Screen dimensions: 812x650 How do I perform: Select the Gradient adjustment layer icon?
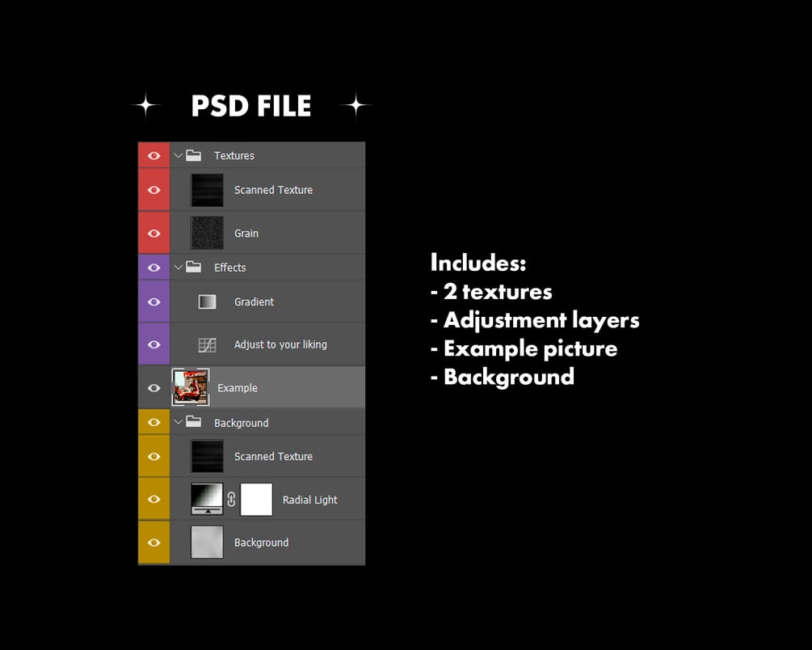(207, 302)
